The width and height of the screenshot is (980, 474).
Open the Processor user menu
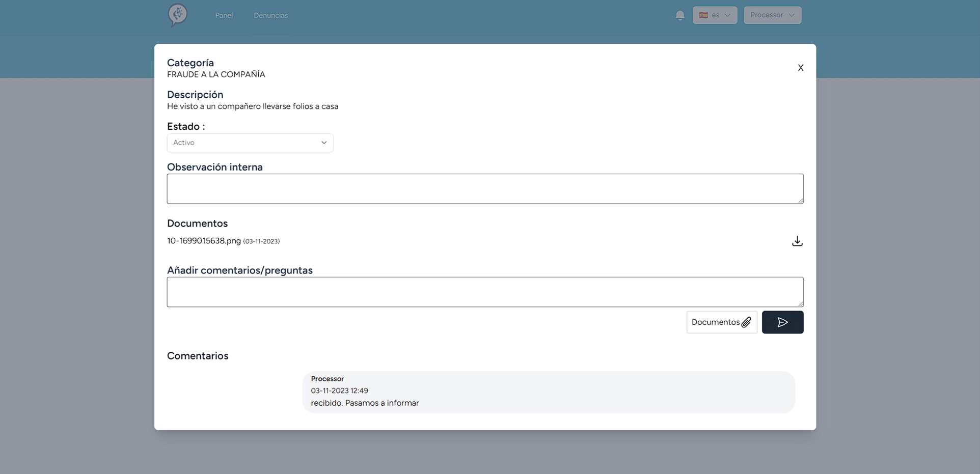coord(772,15)
